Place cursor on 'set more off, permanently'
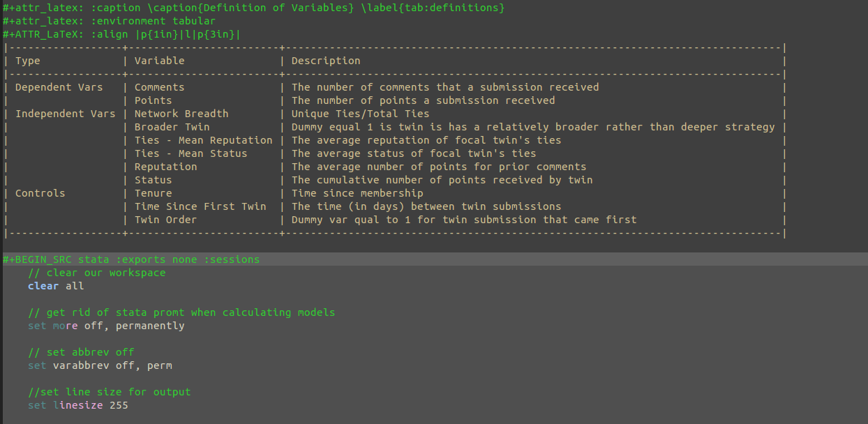 tap(106, 326)
